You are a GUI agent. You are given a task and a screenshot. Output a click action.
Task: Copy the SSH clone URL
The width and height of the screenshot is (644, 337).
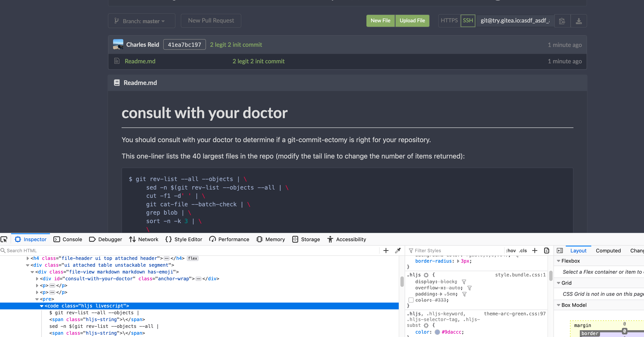(x=562, y=21)
